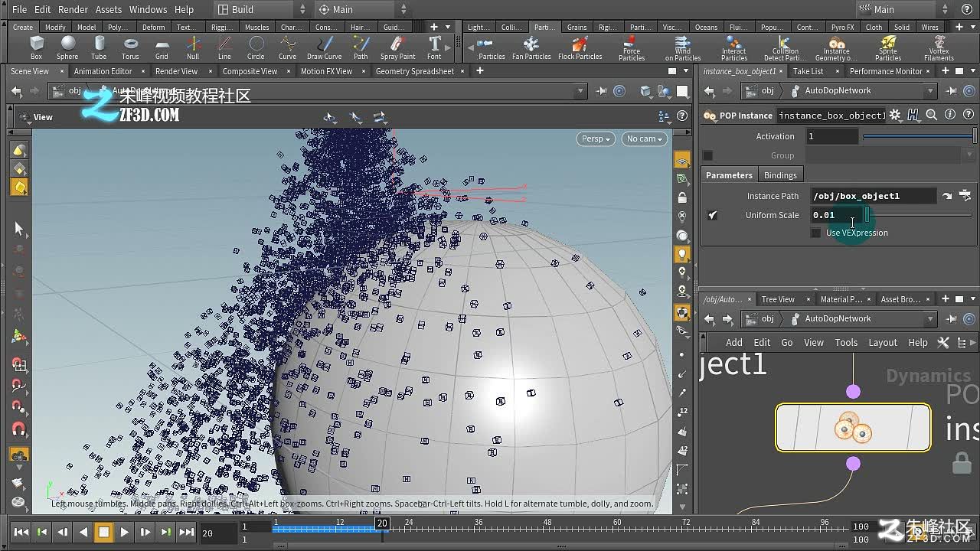Open the network editor Layout menu

[882, 342]
